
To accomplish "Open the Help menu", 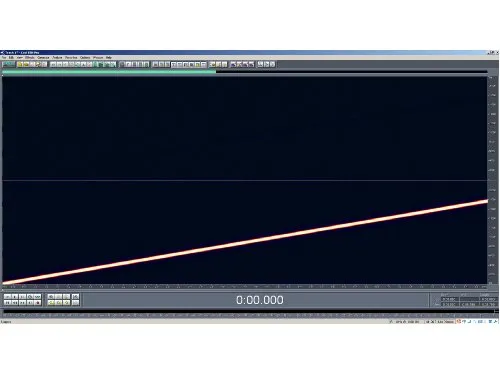I will (x=109, y=57).
